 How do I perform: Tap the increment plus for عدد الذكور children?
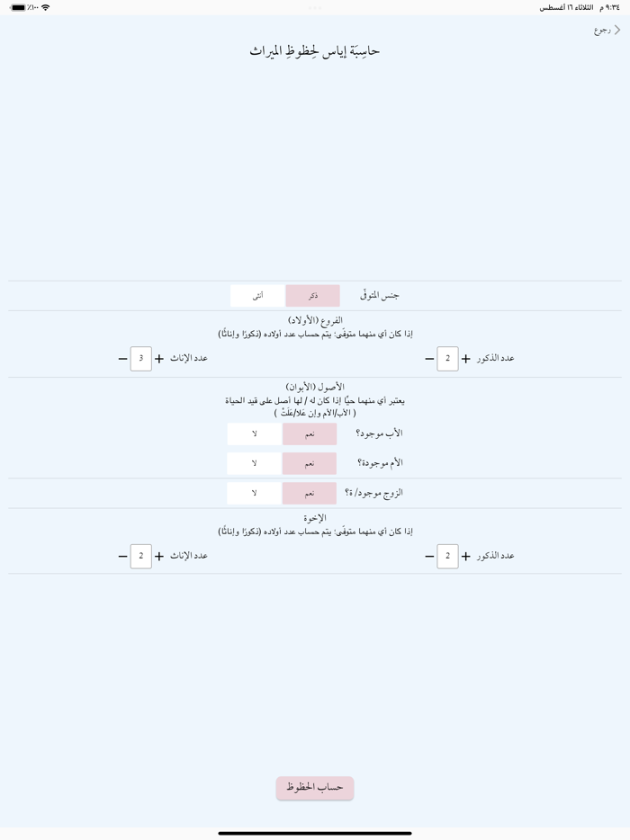pyautogui.click(x=466, y=358)
